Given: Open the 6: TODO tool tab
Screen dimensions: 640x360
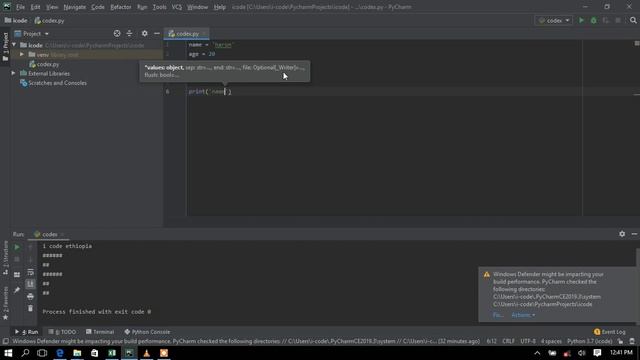Looking at the screenshot, I should click(62, 332).
